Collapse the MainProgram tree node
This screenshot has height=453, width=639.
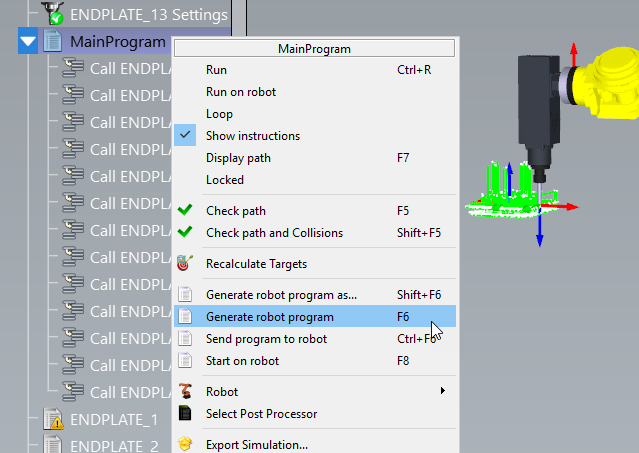click(x=28, y=42)
